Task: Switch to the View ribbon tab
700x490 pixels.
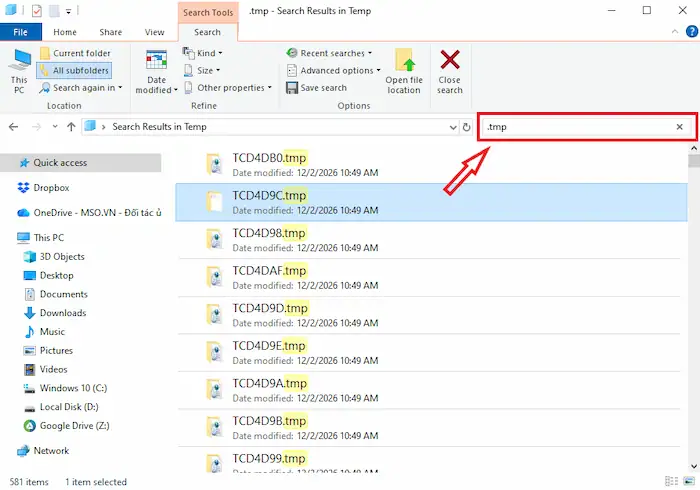Action: 155,32
